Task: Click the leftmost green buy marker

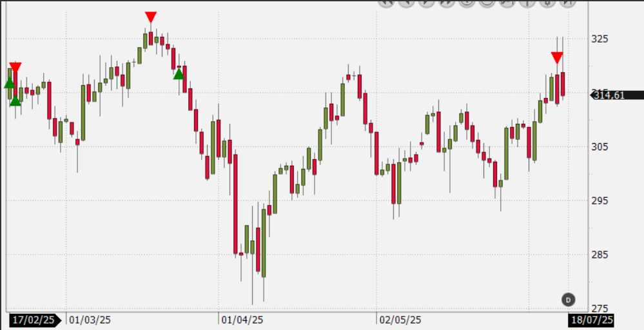Action: click(9, 83)
